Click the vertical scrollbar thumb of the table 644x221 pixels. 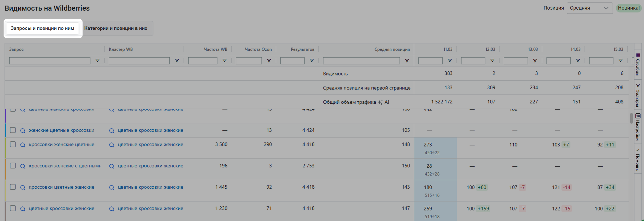[632, 118]
